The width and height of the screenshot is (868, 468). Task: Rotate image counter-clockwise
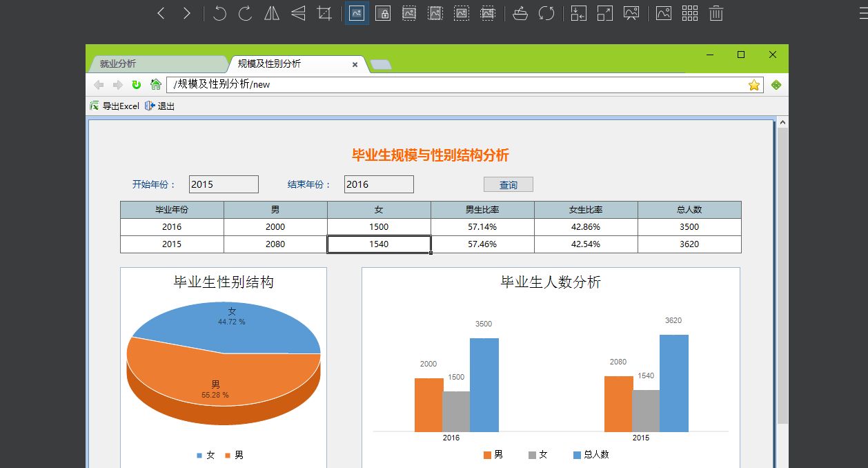pyautogui.click(x=219, y=13)
